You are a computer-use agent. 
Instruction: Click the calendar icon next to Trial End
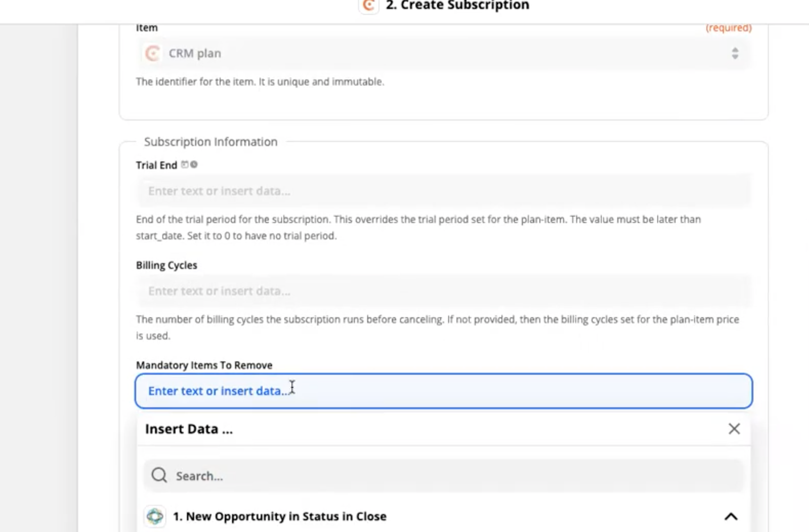pos(185,164)
